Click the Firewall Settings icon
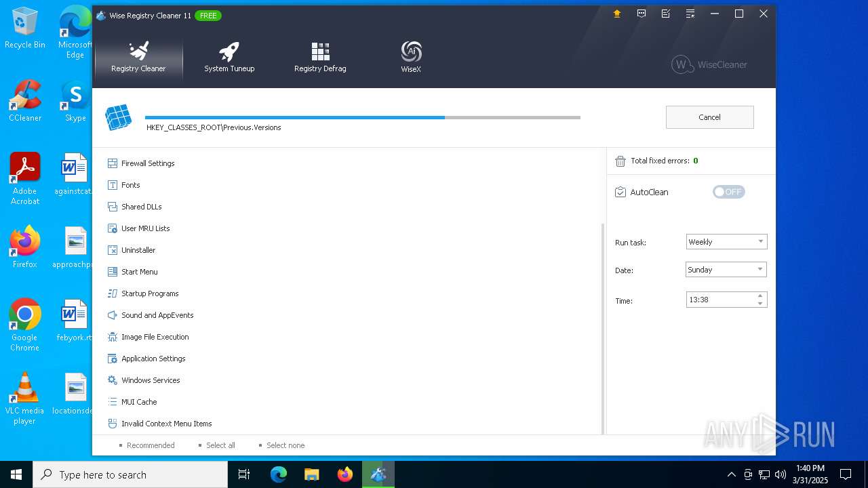868x488 pixels. pyautogui.click(x=113, y=163)
